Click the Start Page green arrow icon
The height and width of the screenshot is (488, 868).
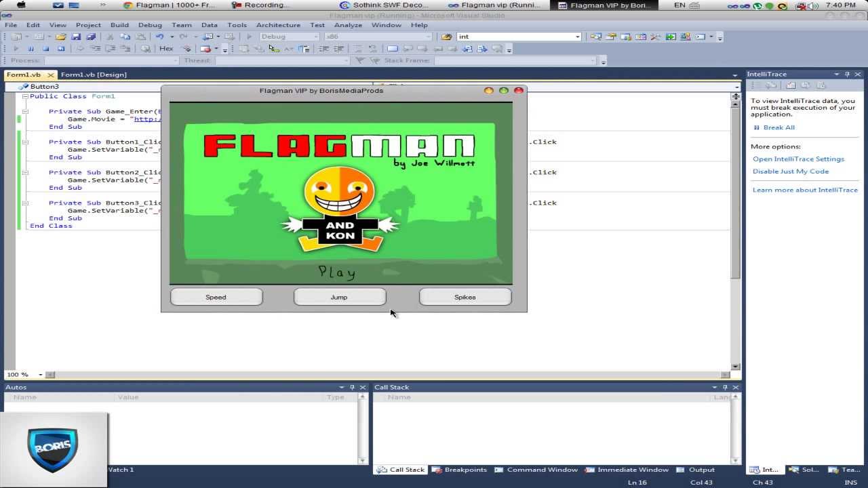(671, 37)
